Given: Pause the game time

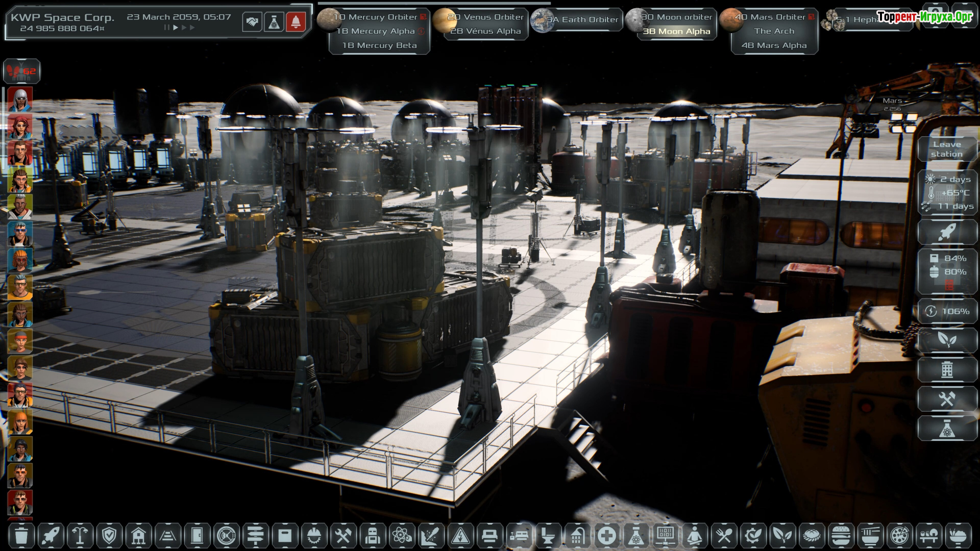Looking at the screenshot, I should click(x=166, y=28).
